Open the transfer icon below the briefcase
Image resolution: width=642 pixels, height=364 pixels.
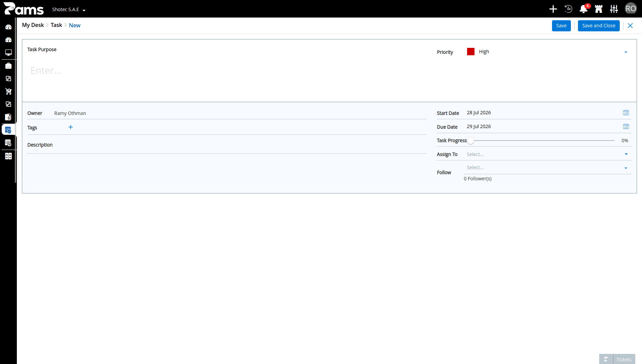[8, 79]
